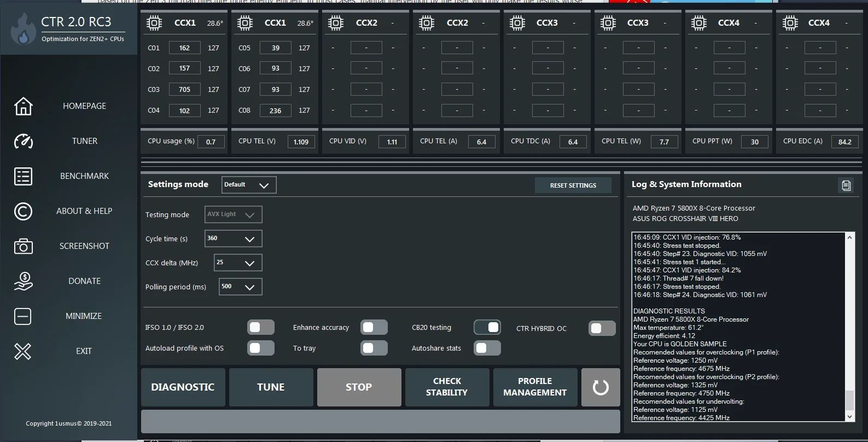
Task: Enable the CTR HYBRID OC switch
Action: point(602,328)
